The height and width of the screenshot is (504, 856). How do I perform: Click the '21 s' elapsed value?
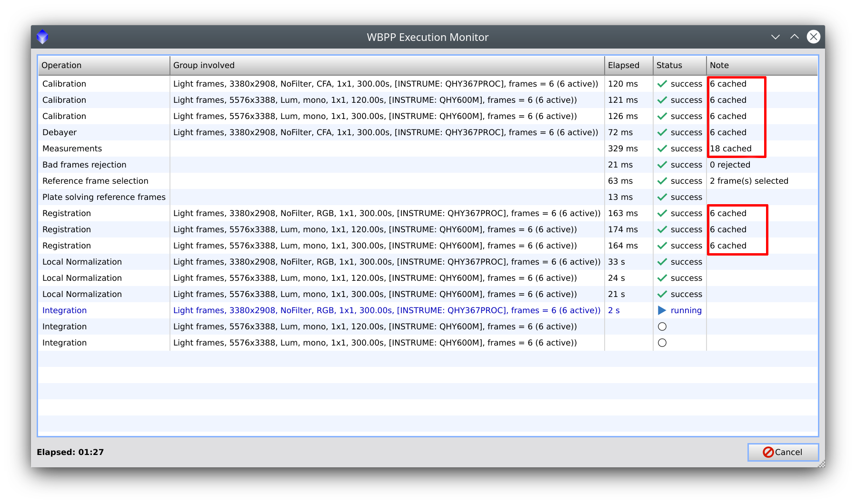617,294
